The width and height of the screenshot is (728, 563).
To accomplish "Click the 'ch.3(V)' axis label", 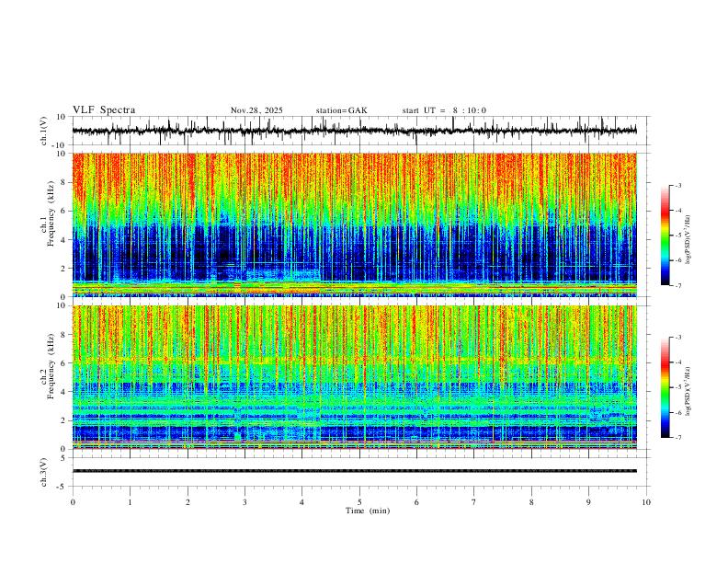I will point(44,473).
